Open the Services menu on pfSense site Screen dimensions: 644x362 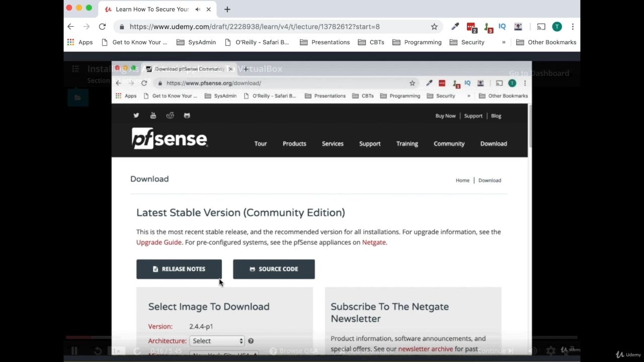[333, 144]
